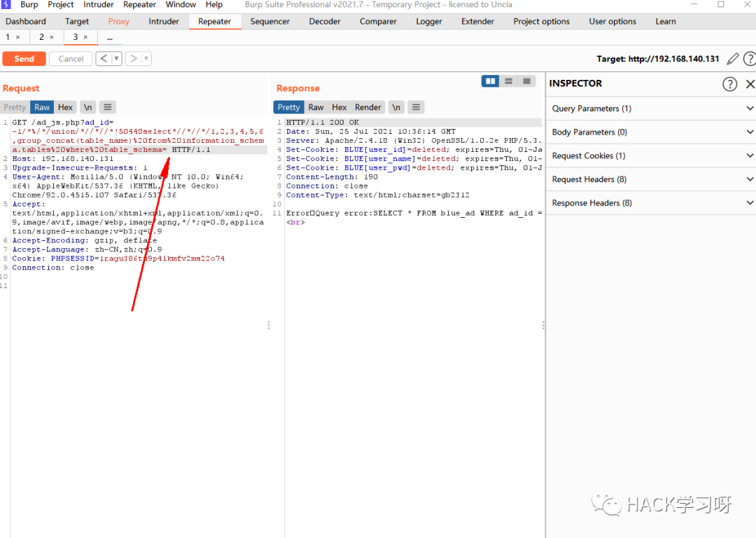
Task: Toggle non-printable characters in Request
Action: 87,107
